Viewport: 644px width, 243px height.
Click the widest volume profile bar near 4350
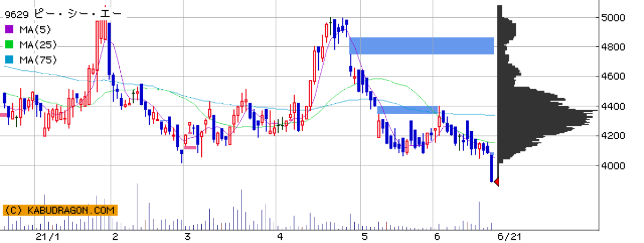[548, 111]
